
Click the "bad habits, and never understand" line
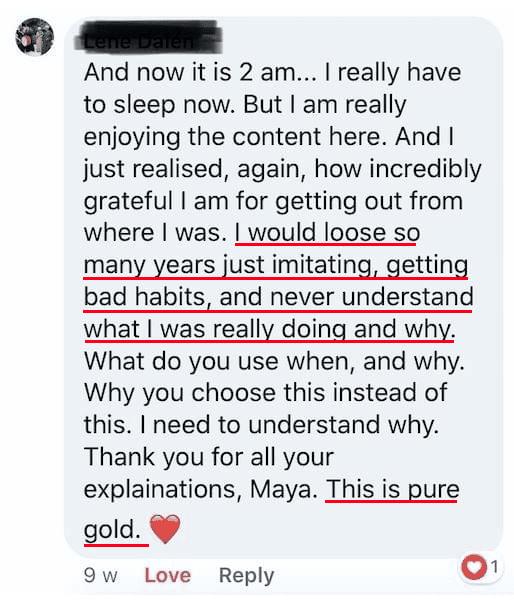(x=279, y=297)
